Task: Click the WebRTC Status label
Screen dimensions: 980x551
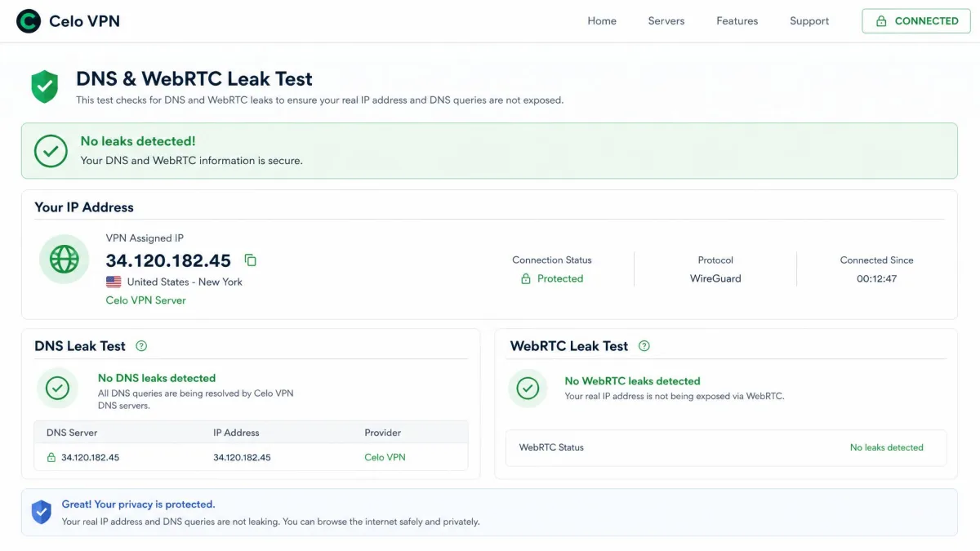Action: click(x=551, y=447)
